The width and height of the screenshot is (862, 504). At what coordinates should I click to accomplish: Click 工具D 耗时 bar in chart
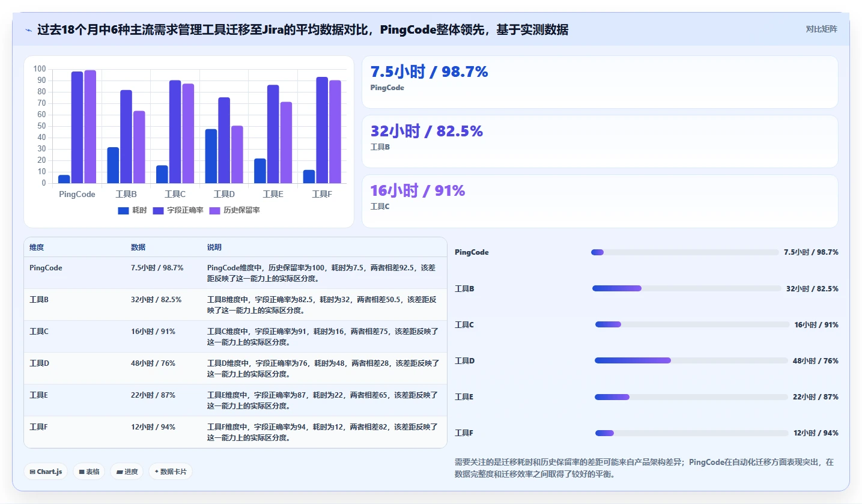point(211,156)
